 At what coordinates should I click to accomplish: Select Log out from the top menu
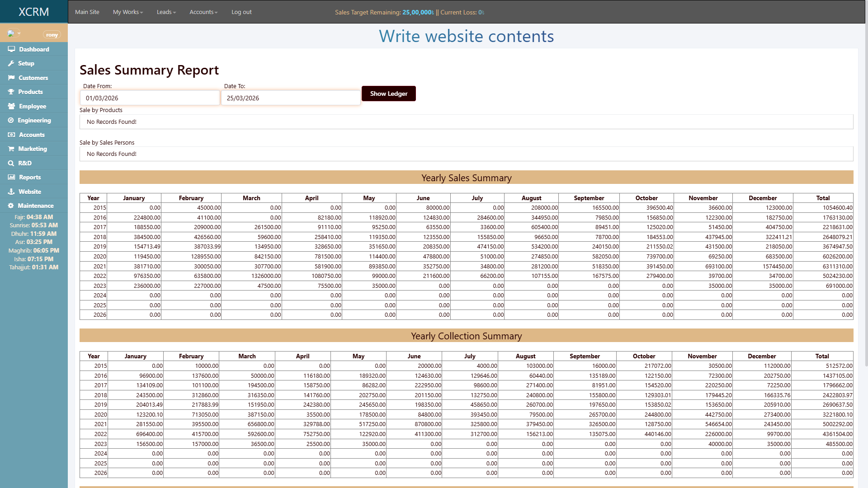pyautogui.click(x=241, y=12)
